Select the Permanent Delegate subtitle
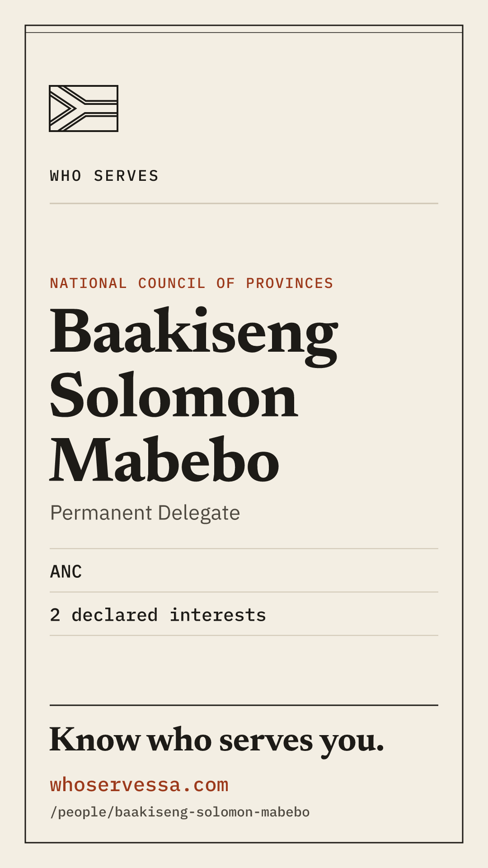This screenshot has height=868, width=488. pos(145,513)
